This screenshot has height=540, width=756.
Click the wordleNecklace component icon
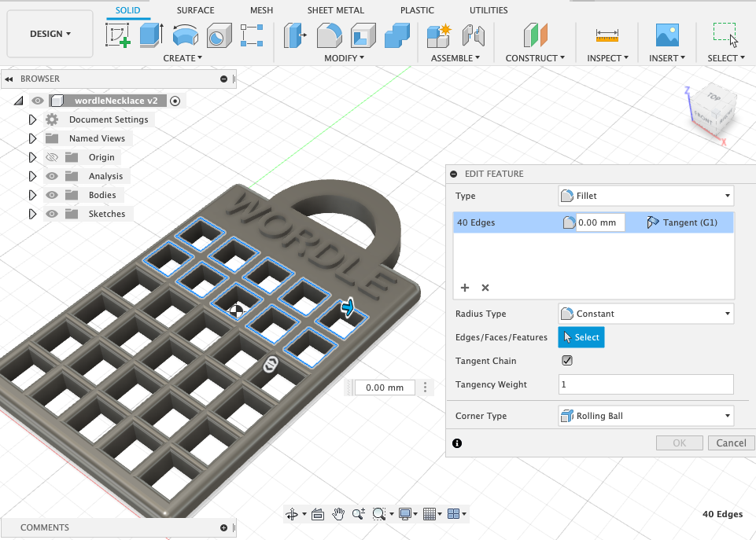(x=58, y=101)
